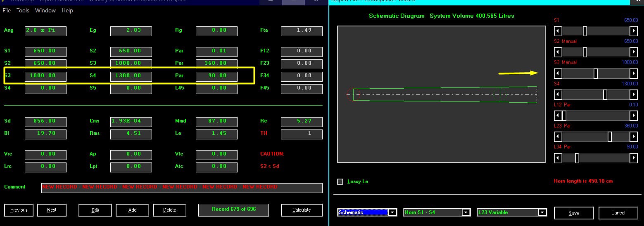Click the Par field showing 90.00
Viewport: 644px width, 226px height.
tap(216, 77)
